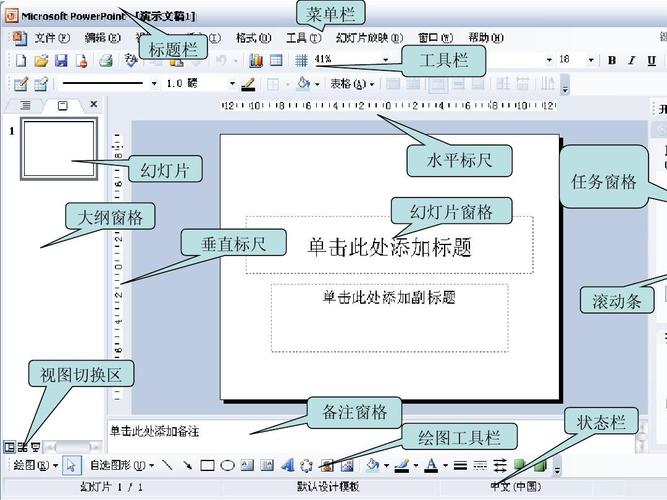Choose the Oval shape tool
The image size is (667, 500).
(228, 466)
